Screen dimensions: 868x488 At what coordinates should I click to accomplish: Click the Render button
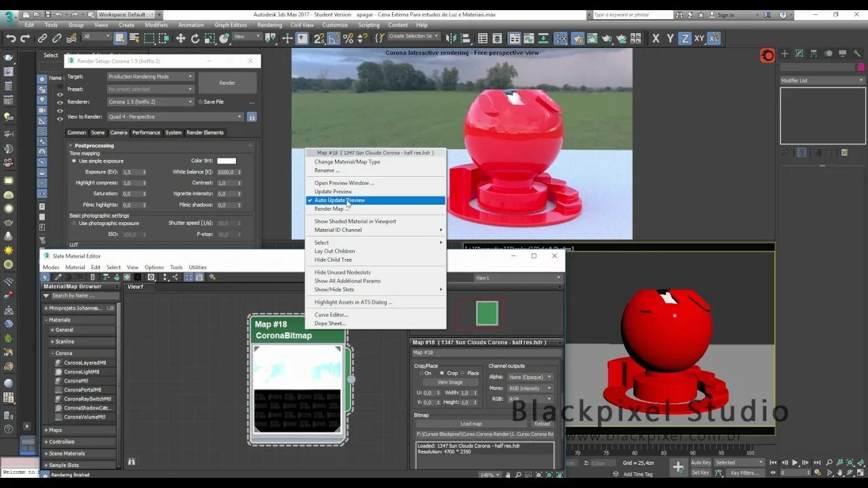tap(227, 83)
